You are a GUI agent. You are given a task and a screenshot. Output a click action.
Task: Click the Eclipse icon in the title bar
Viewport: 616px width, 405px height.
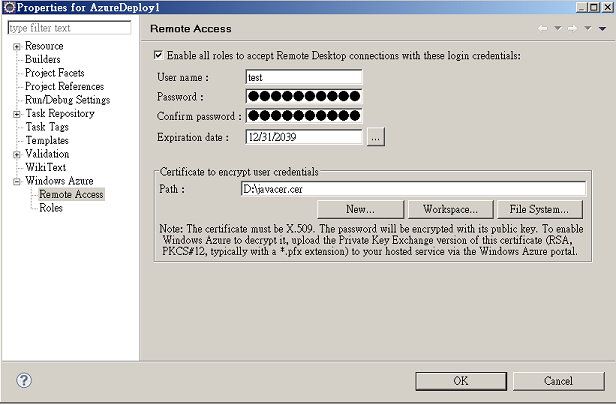pos(9,7)
